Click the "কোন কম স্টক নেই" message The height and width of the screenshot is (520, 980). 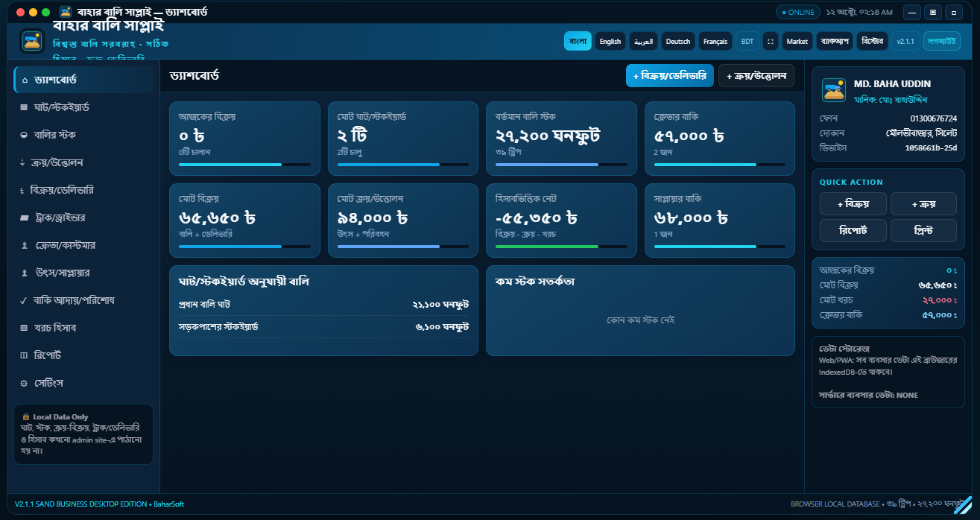pyautogui.click(x=641, y=320)
